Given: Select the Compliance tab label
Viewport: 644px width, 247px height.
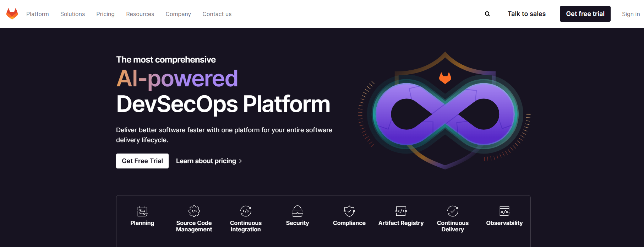Looking at the screenshot, I should [349, 223].
